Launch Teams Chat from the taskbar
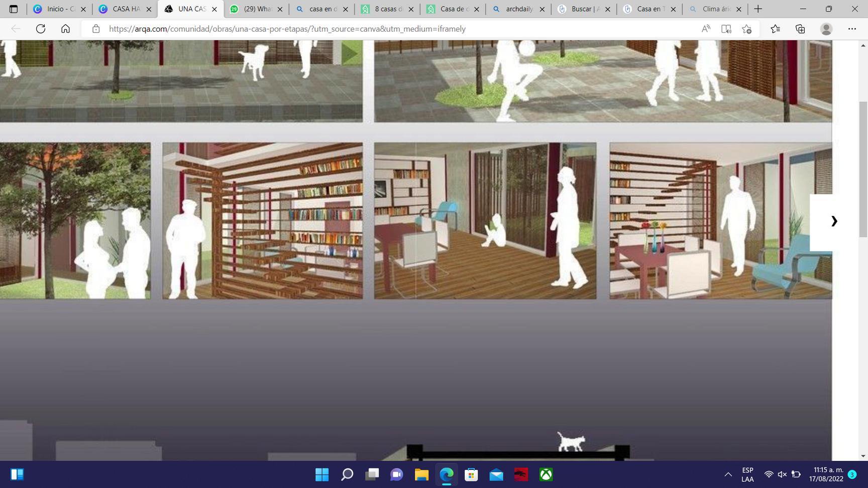Viewport: 868px width, 488px height. click(396, 474)
